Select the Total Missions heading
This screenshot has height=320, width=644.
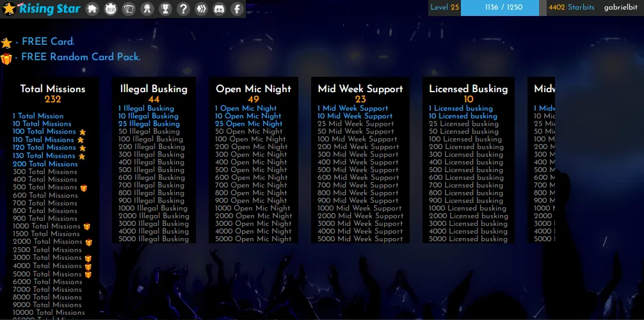53,89
